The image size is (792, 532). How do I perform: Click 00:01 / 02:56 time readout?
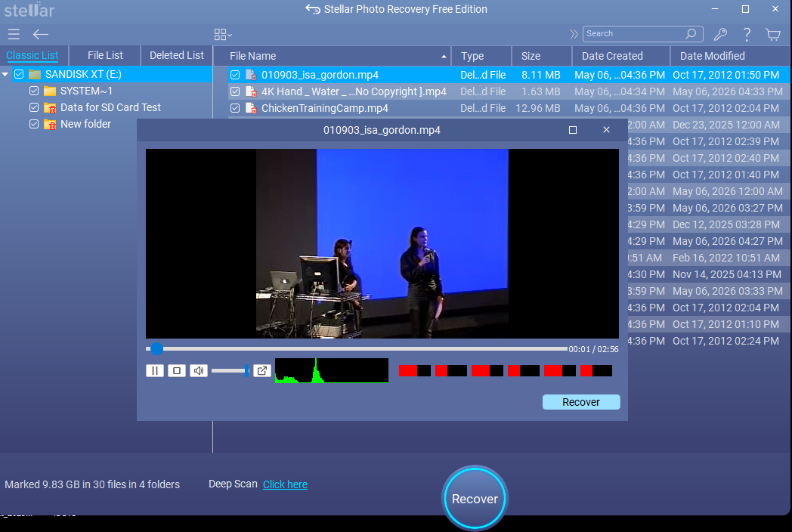pos(593,349)
